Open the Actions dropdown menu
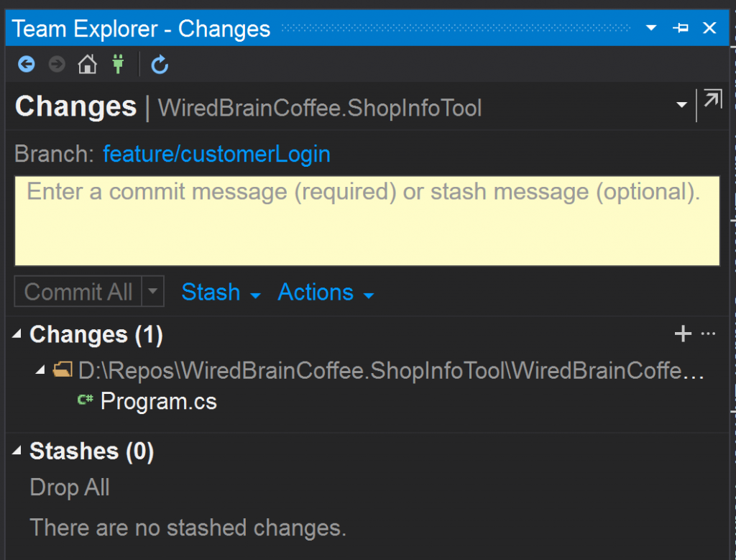 click(x=326, y=293)
